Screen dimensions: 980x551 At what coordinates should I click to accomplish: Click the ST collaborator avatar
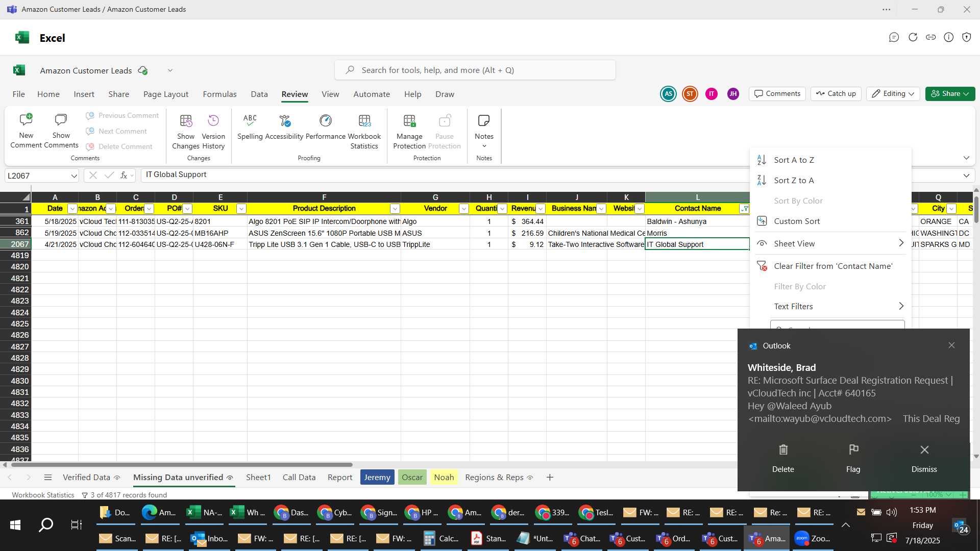pos(690,94)
